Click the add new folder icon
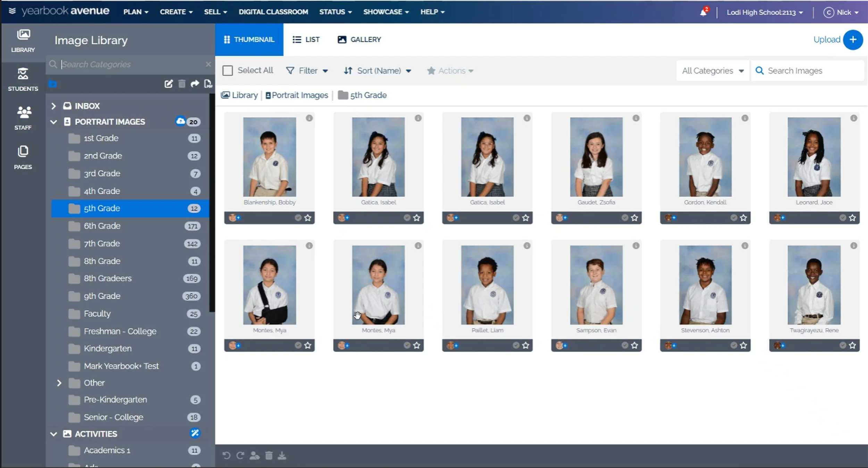The image size is (868, 468). [x=53, y=84]
